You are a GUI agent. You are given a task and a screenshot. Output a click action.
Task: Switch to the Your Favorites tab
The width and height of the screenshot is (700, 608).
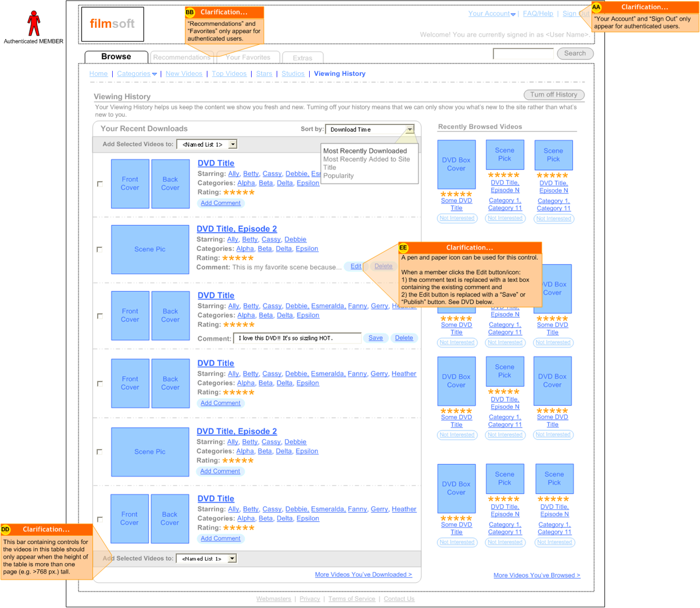point(248,57)
